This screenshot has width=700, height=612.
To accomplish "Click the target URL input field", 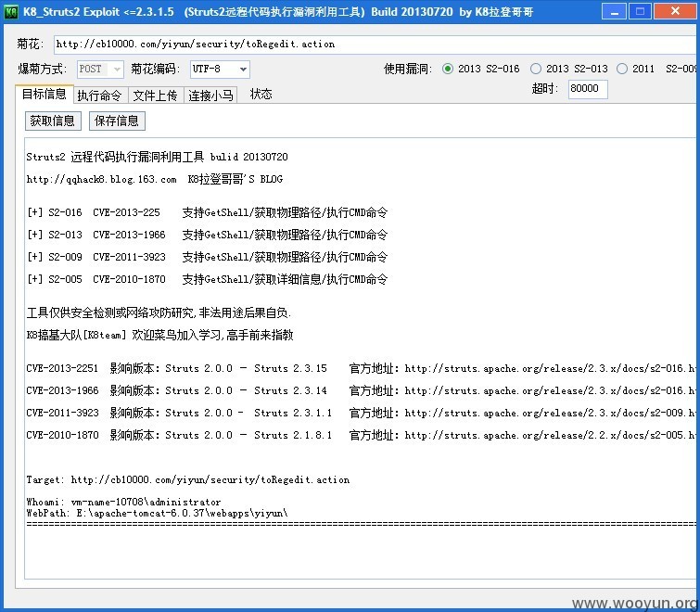I will pos(375,45).
